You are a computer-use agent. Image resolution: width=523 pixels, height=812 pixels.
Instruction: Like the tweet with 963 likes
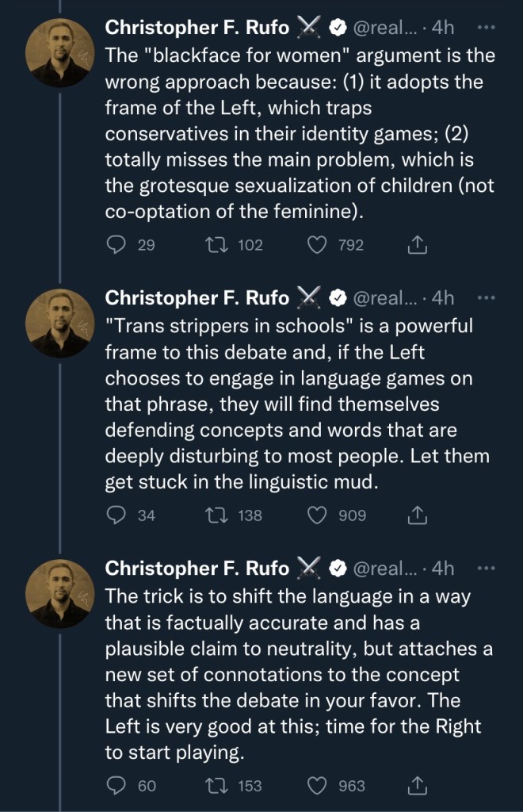pyautogui.click(x=317, y=786)
